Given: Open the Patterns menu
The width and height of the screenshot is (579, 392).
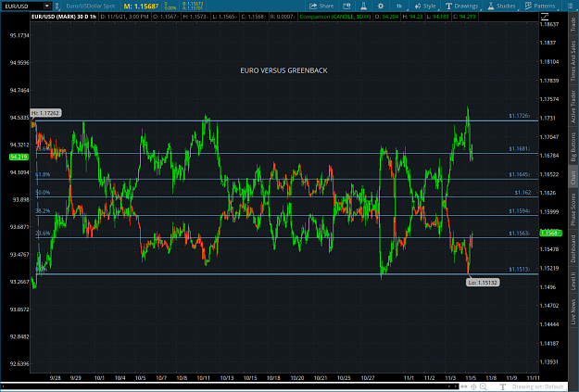Looking at the screenshot, I should pyautogui.click(x=540, y=6).
